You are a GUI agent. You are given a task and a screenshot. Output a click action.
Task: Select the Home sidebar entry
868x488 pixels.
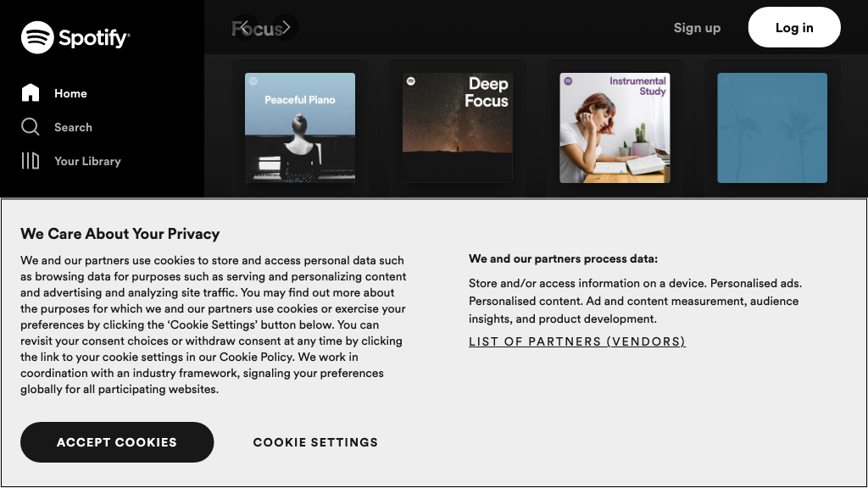point(71,93)
